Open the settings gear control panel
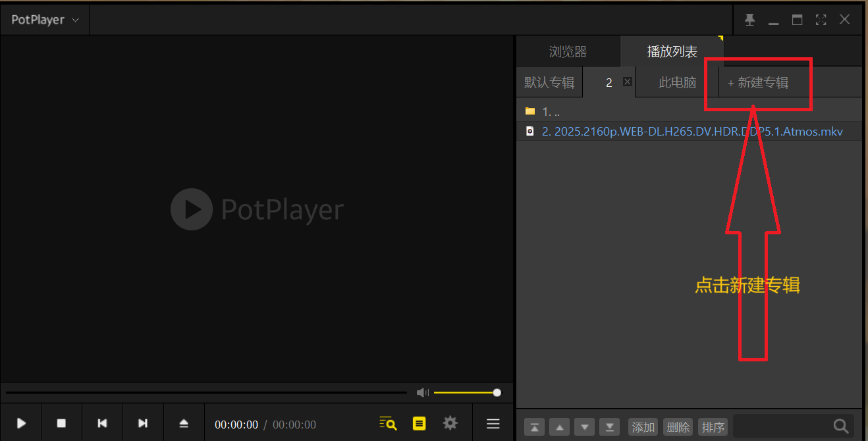 tap(450, 423)
